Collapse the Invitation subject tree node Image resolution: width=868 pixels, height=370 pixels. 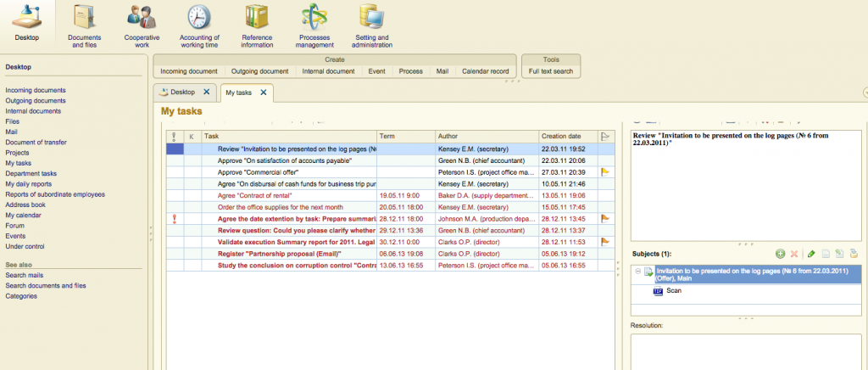(x=637, y=272)
